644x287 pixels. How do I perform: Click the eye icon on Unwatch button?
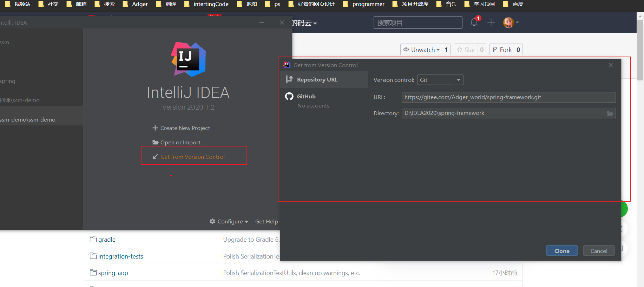[x=406, y=50]
